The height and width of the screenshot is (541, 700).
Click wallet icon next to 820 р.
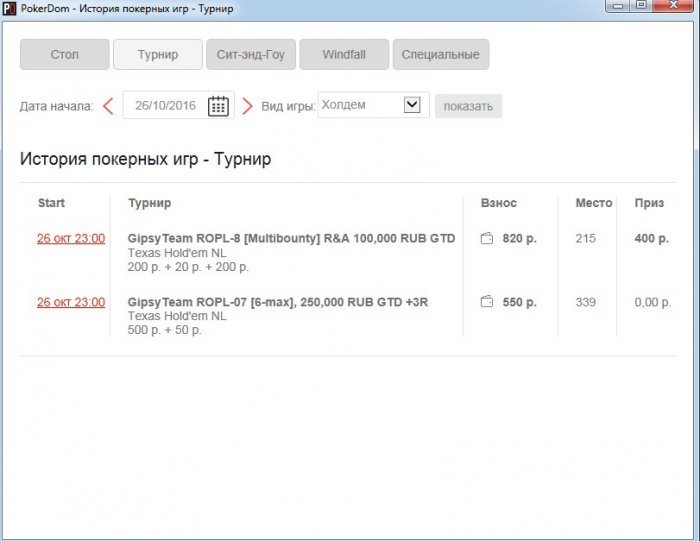point(487,238)
